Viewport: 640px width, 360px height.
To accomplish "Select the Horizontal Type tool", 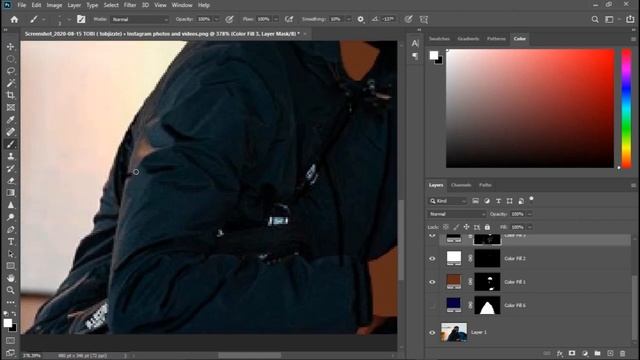I will coord(11,242).
